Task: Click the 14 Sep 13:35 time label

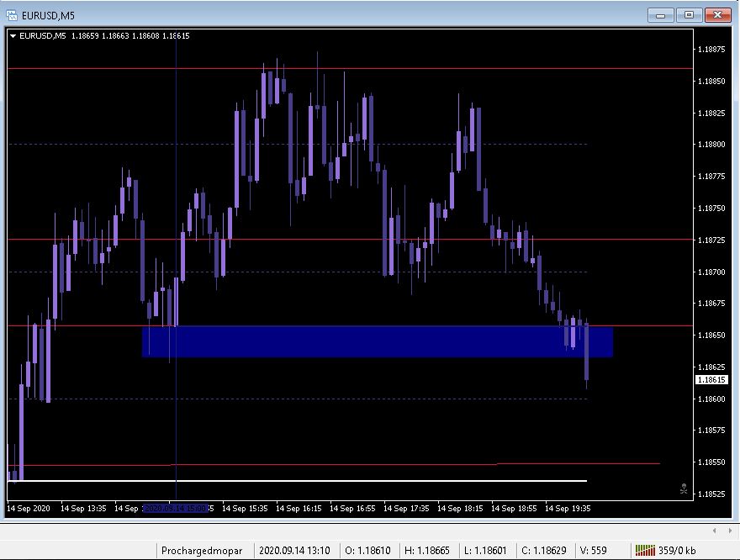Action: tap(83, 509)
